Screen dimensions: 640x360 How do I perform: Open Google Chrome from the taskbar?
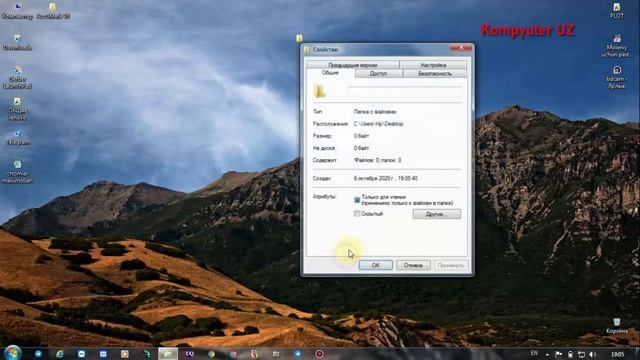point(211,354)
